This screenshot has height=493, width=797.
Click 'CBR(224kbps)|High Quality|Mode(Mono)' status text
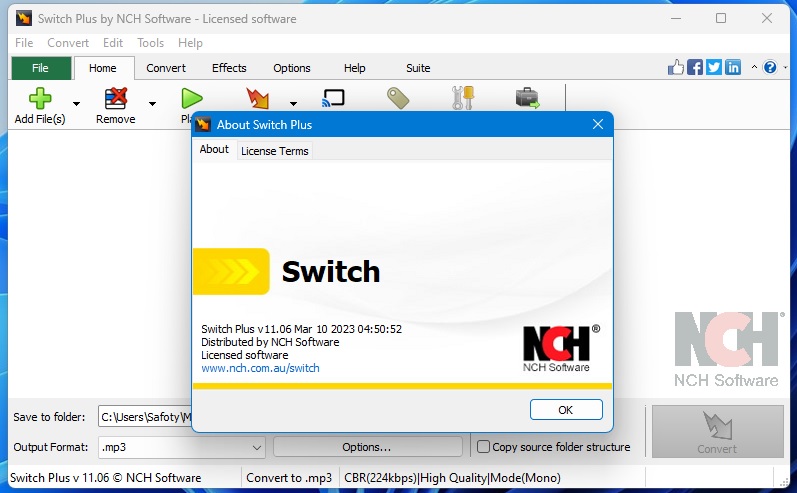pyautogui.click(x=452, y=478)
